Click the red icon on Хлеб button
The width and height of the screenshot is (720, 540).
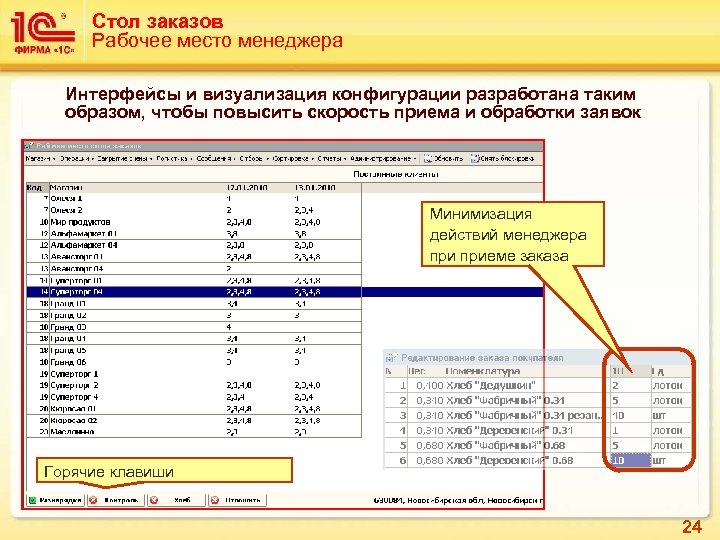pos(154,500)
